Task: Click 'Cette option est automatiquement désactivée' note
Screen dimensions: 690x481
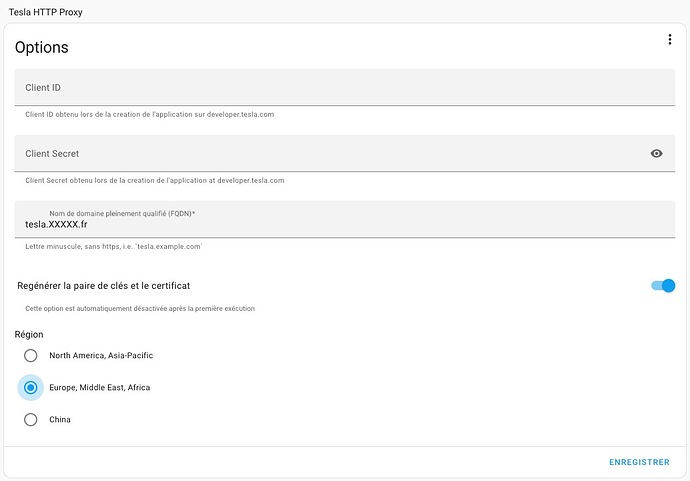Action: coord(140,308)
